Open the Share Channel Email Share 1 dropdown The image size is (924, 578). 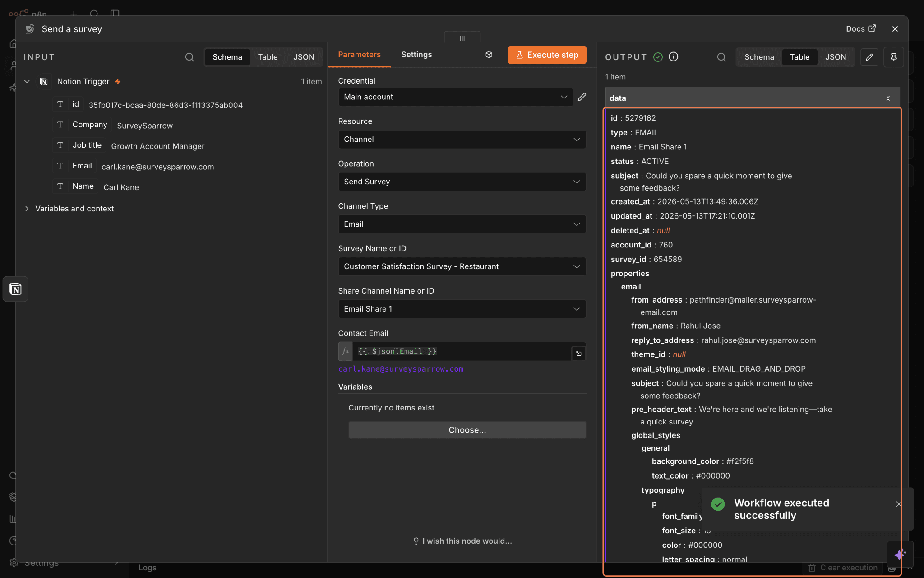462,309
